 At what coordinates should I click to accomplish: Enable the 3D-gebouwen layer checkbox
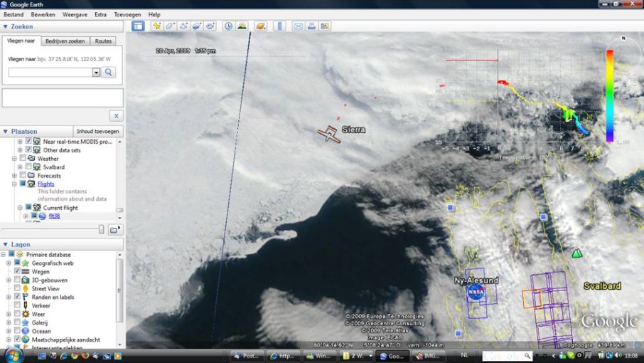(x=17, y=280)
